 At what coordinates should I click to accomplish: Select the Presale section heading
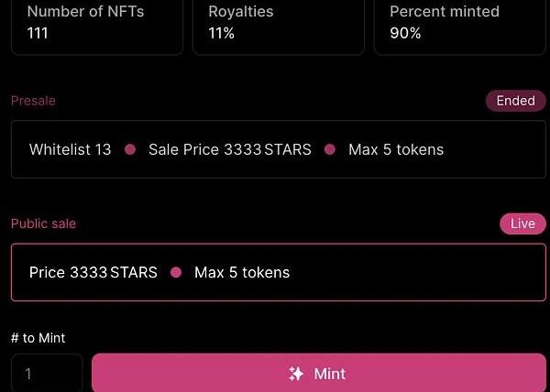33,101
